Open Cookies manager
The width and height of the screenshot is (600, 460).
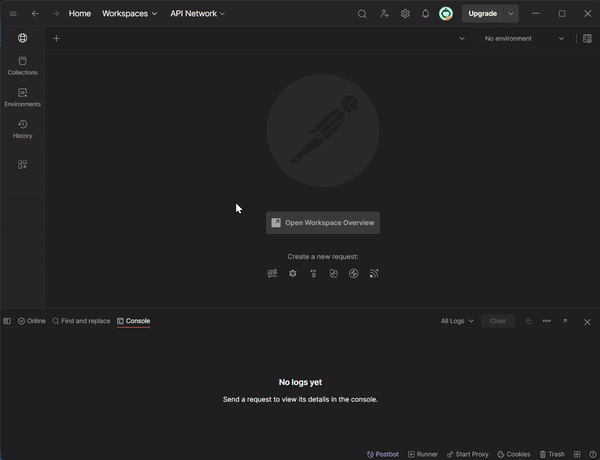click(x=514, y=454)
